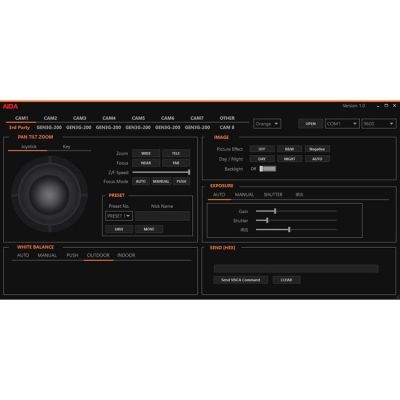This screenshot has width=400, height=400.
Task: Click the AIDA logo in the title bar
Action: 10,107
